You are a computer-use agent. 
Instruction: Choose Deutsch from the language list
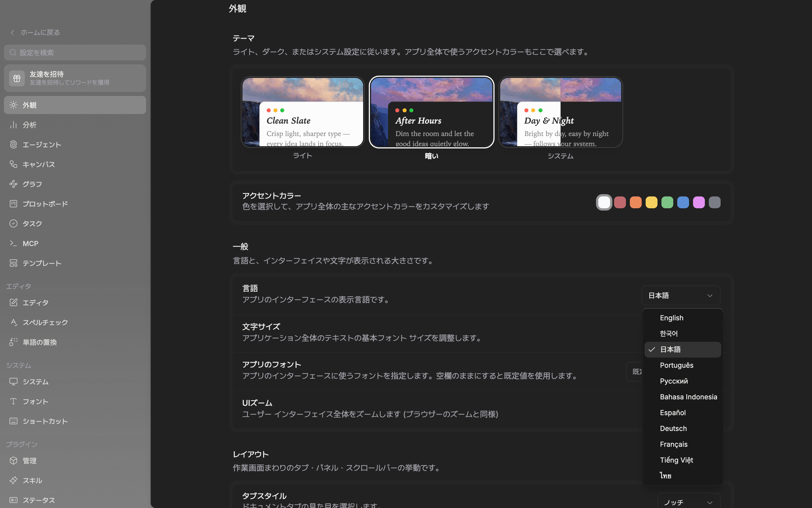point(683,428)
